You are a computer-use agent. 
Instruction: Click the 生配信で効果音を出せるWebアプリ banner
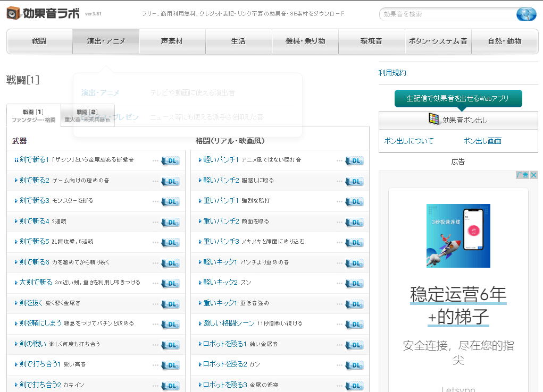[458, 99]
